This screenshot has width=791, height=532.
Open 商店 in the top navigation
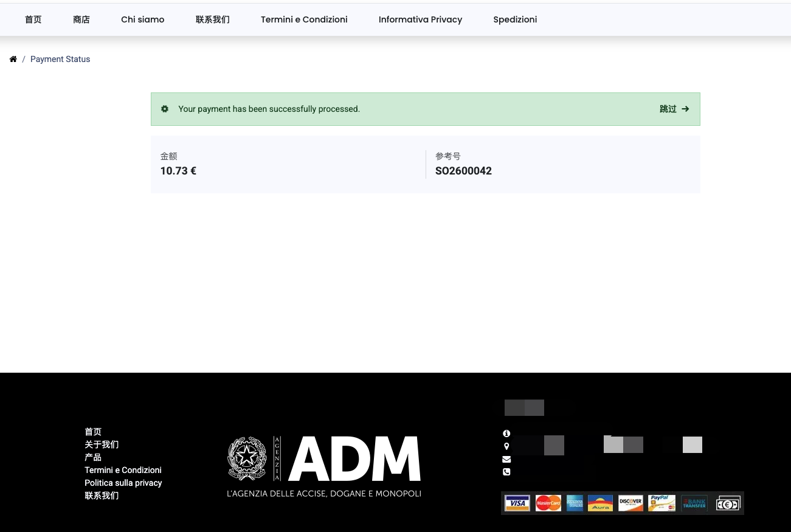click(x=81, y=19)
